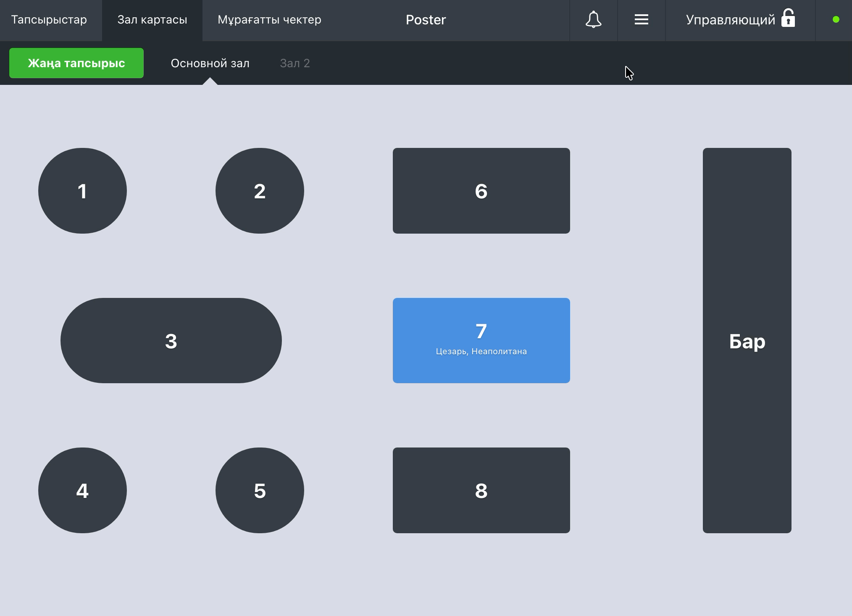The height and width of the screenshot is (616, 852).
Task: Click the green connection status dot
Action: tap(836, 19)
